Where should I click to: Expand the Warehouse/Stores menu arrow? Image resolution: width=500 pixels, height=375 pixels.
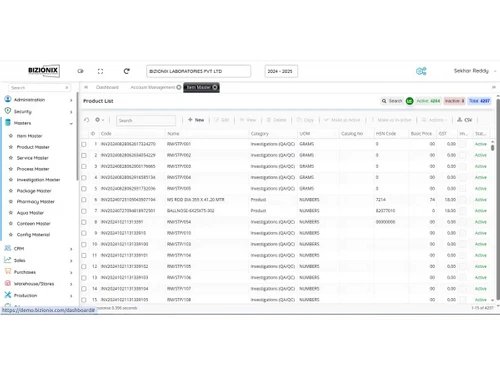[x=71, y=284]
